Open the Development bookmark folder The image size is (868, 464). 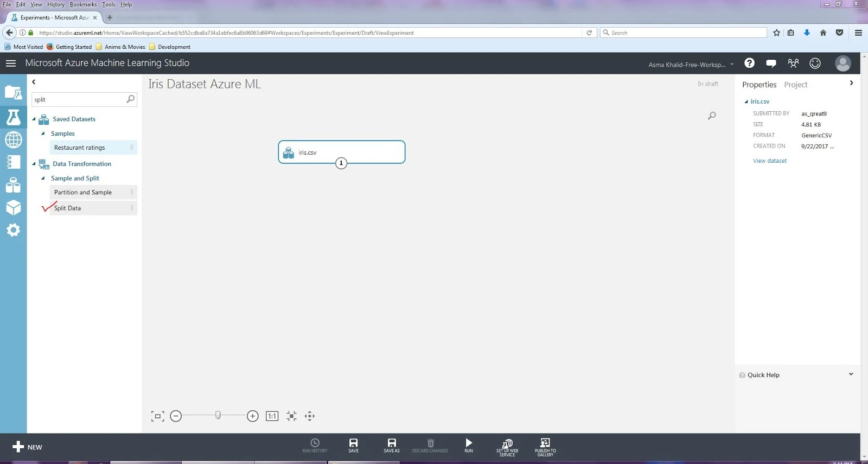coord(170,47)
